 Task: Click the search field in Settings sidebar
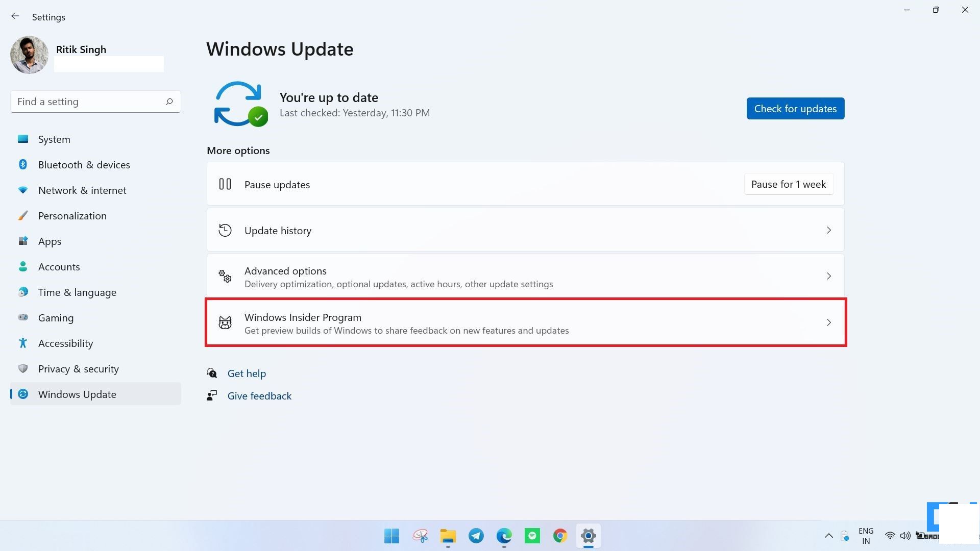[94, 102]
